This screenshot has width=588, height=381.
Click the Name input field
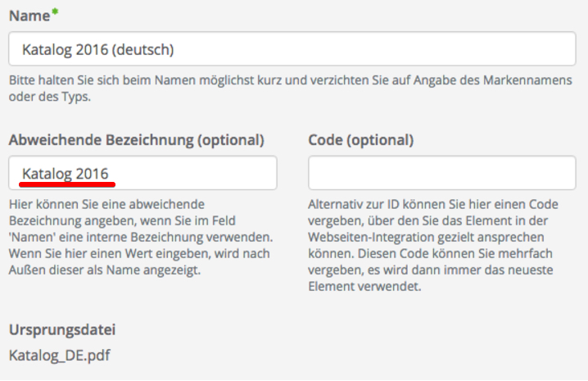tap(292, 50)
